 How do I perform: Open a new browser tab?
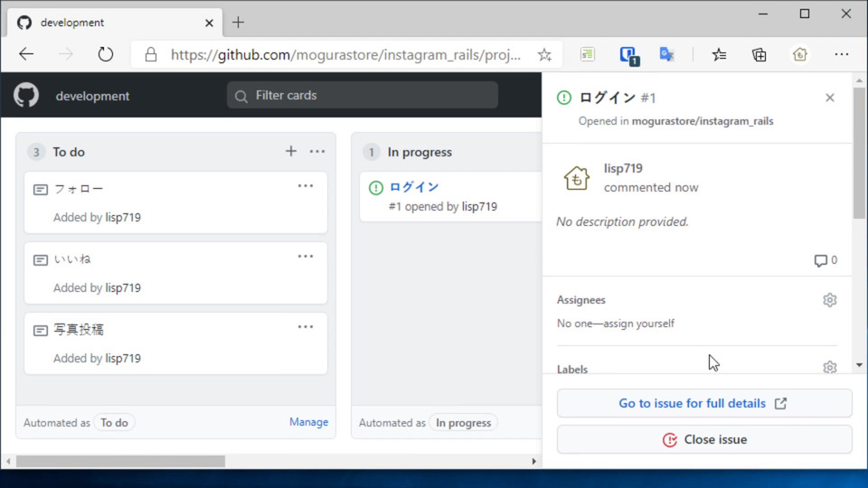click(238, 22)
